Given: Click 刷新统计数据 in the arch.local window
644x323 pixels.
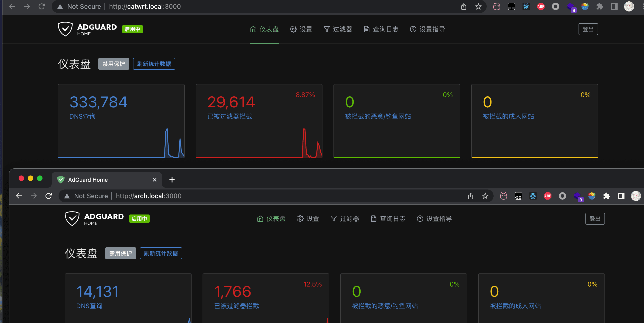Looking at the screenshot, I should coord(161,253).
